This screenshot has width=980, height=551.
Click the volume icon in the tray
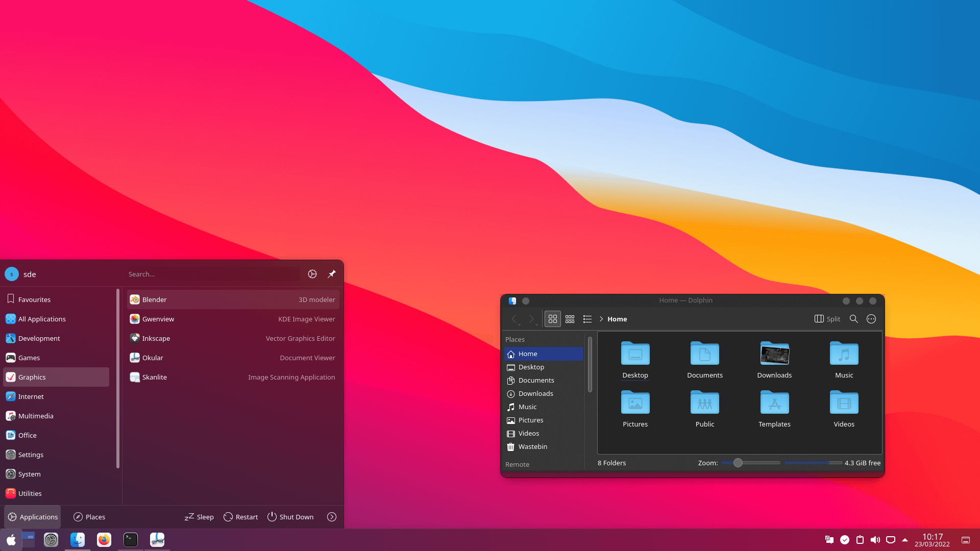pyautogui.click(x=875, y=540)
